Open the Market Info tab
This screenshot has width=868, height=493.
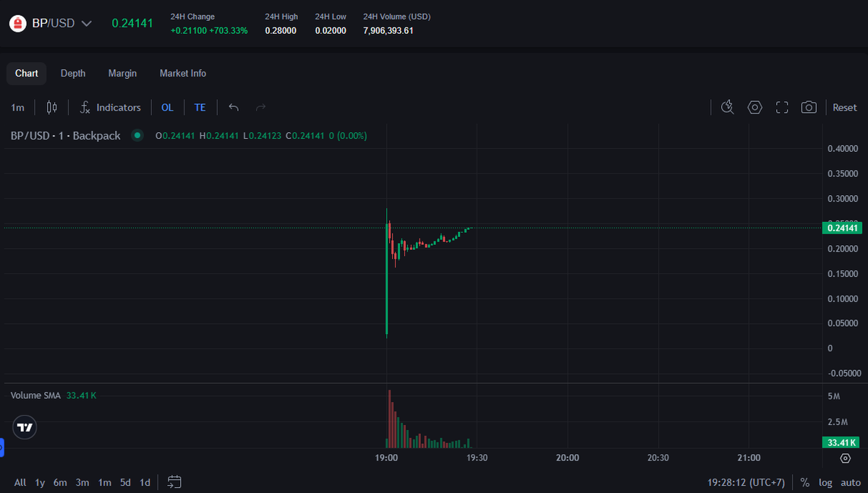(x=183, y=73)
